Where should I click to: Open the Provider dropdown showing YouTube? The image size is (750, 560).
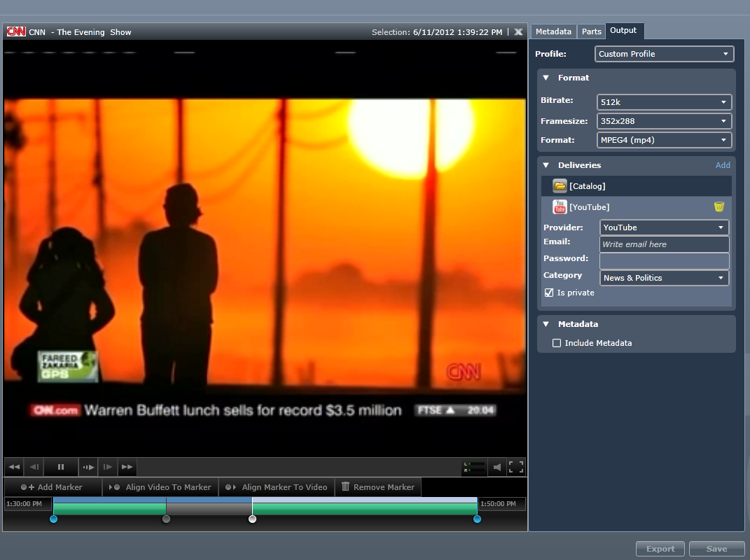pyautogui.click(x=664, y=227)
